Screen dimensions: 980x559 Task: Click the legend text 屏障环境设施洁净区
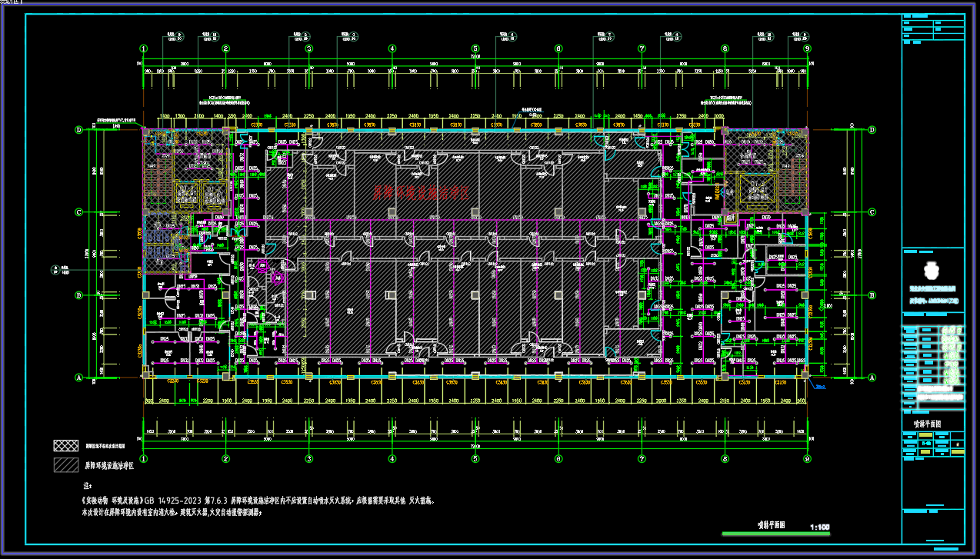point(108,465)
